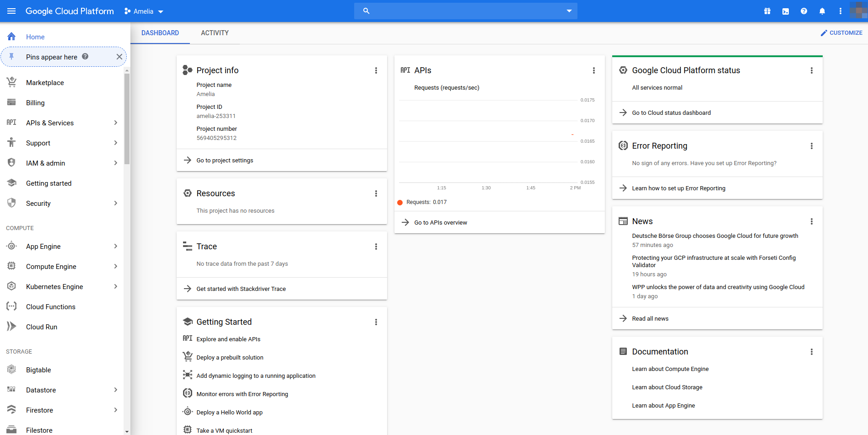Image resolution: width=868 pixels, height=435 pixels.
Task: Switch to the DASHBOARD tab
Action: [x=160, y=33]
